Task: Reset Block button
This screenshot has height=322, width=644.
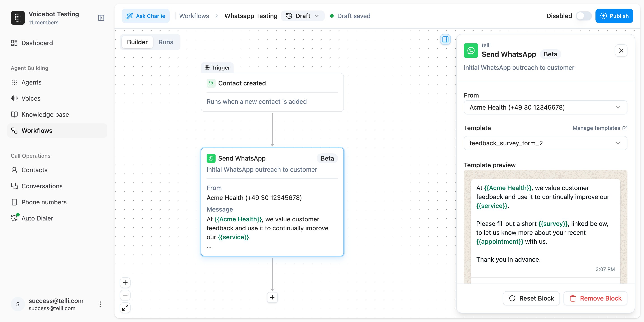Action: (531, 298)
